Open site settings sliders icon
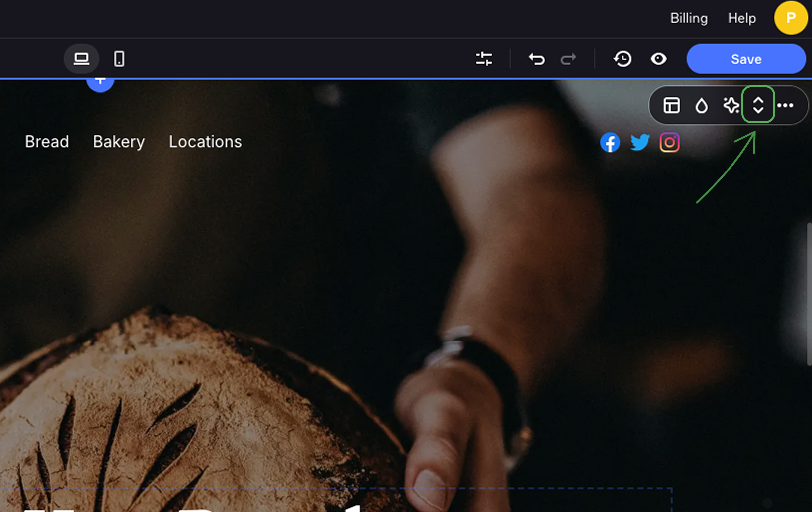812x512 pixels. 484,59
